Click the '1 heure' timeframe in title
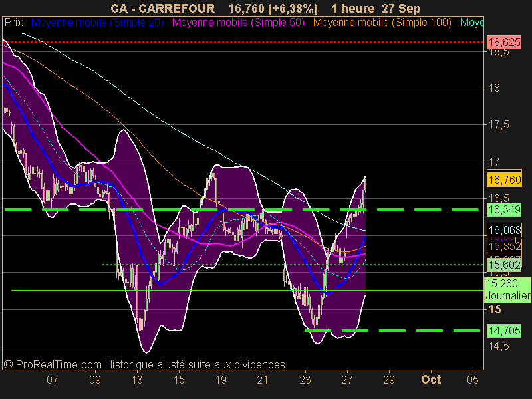The image size is (532, 399). click(x=353, y=9)
